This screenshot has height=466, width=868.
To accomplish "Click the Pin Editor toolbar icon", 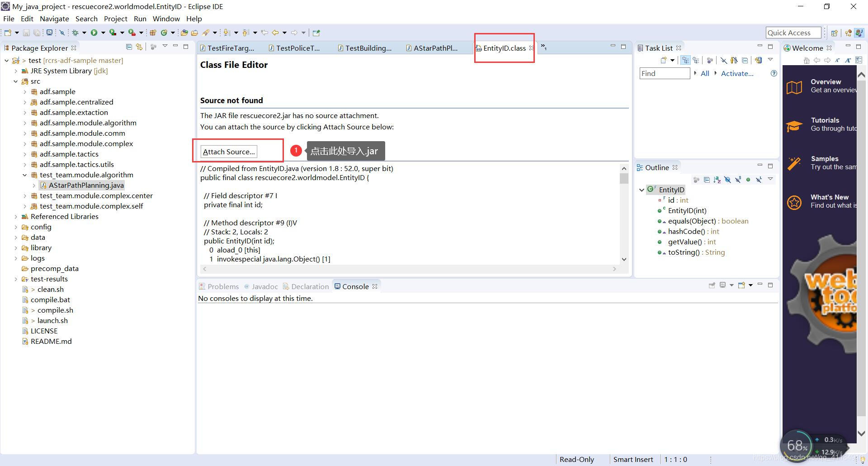I will [x=316, y=33].
